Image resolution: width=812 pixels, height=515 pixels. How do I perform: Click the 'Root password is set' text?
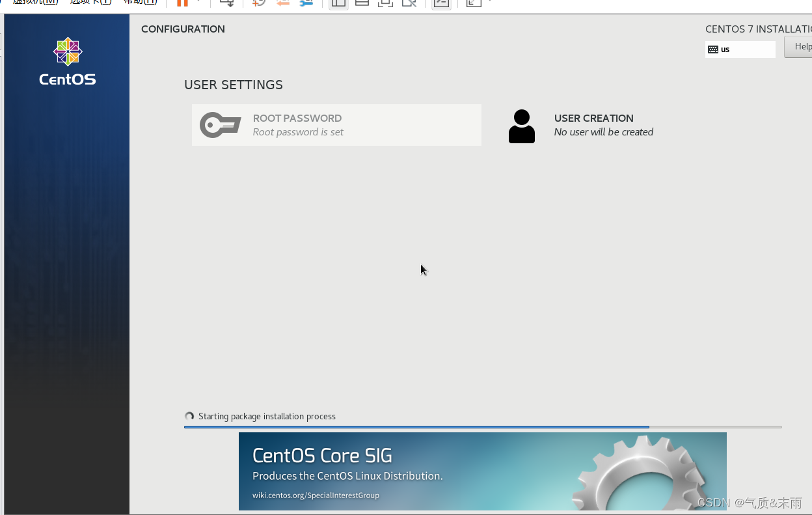point(298,132)
